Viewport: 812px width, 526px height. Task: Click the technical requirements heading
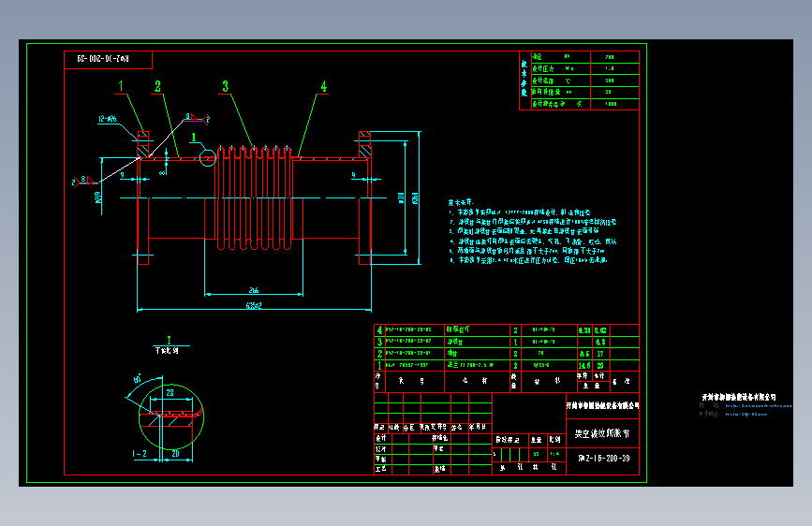click(x=461, y=202)
